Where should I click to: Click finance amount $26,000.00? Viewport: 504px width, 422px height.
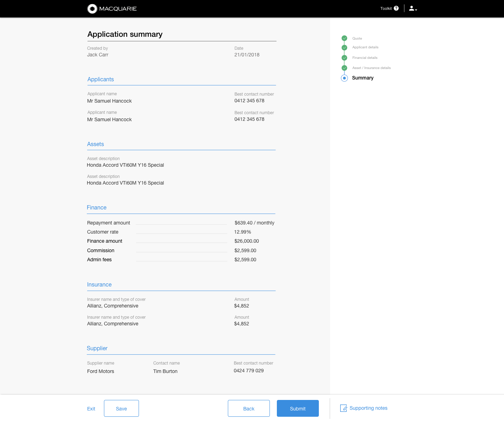tap(247, 241)
